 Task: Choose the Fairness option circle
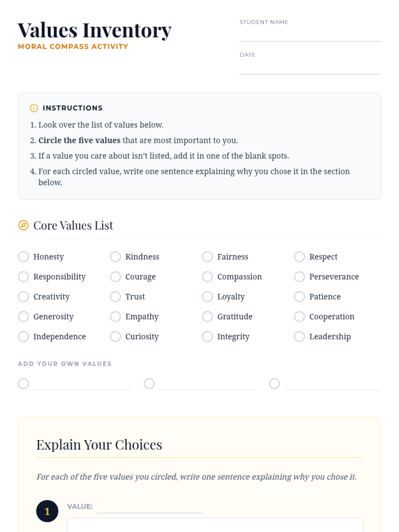click(x=207, y=257)
